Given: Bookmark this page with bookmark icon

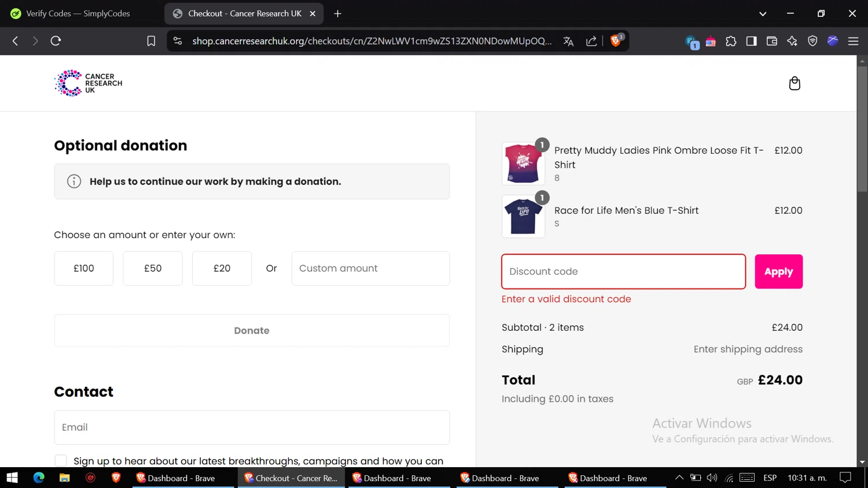Looking at the screenshot, I should [151, 41].
